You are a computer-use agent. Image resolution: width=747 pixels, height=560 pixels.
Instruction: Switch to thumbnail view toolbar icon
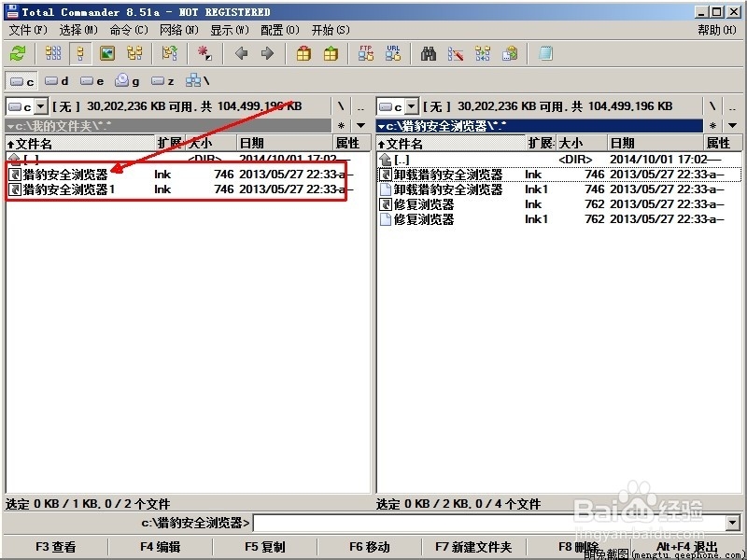pos(107,53)
